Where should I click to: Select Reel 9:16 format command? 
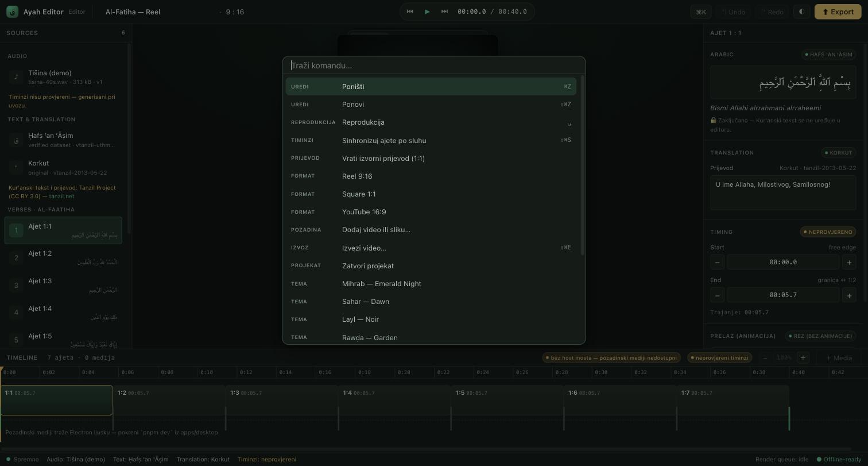pos(431,176)
